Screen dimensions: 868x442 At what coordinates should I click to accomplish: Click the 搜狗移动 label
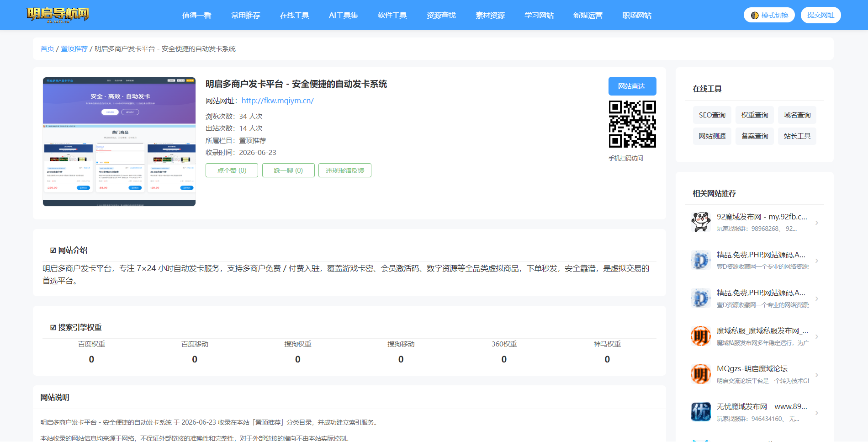[x=401, y=344]
